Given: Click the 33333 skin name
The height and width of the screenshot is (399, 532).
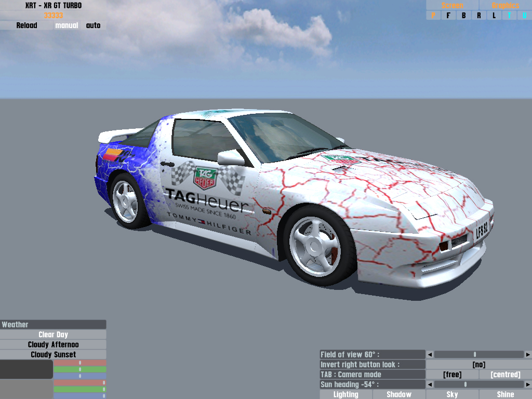Looking at the screenshot, I should [54, 15].
